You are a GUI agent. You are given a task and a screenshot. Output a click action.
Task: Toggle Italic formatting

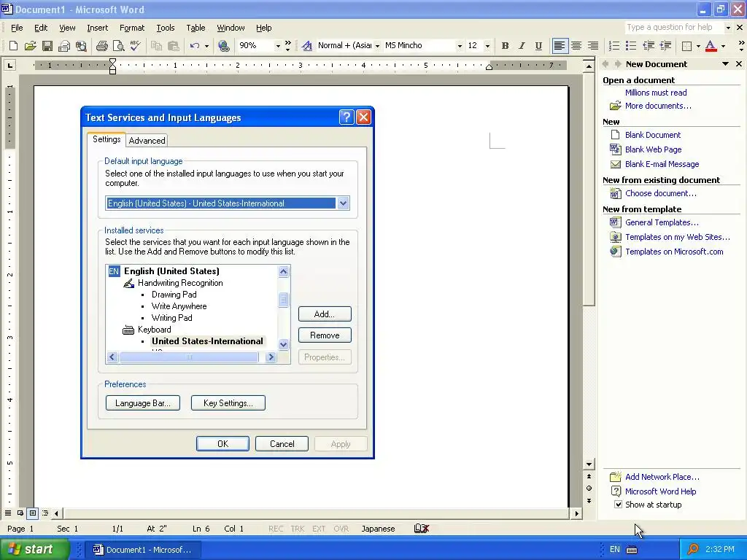tap(522, 46)
